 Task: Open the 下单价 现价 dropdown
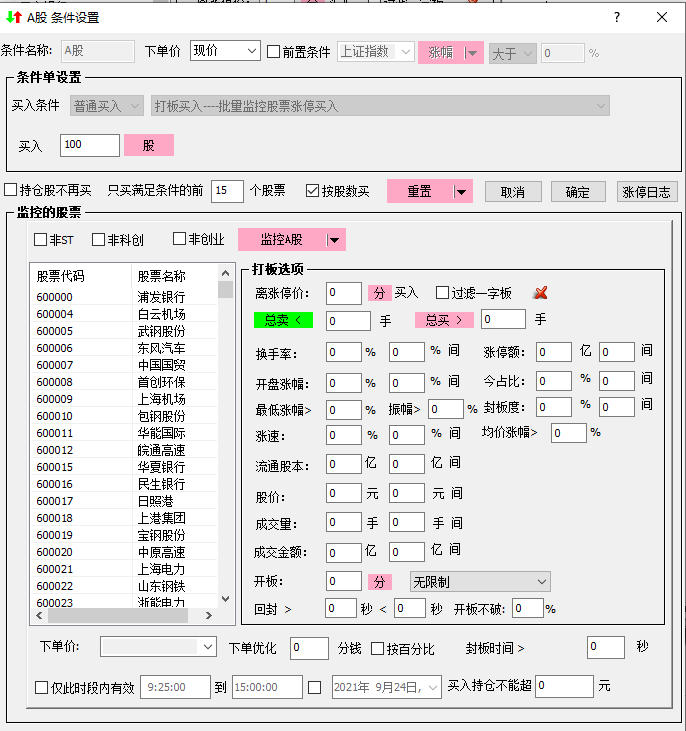225,52
